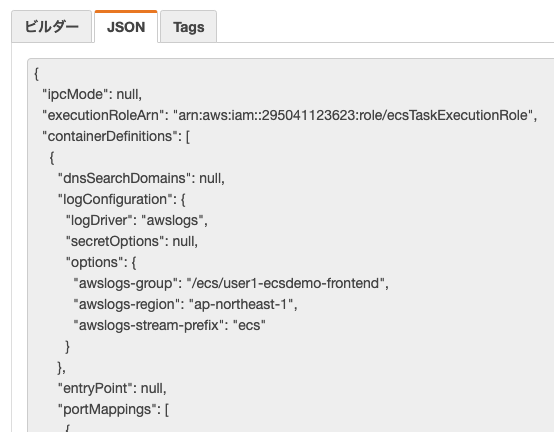Viewport: 554px width, 432px height.
Task: Open the Tags tab
Action: pyautogui.click(x=188, y=27)
